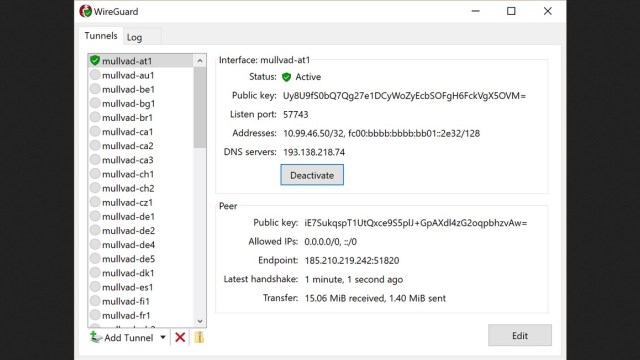The image size is (640, 360).
Task: Select the mullvad-ca1 tunnel
Action: point(141,131)
